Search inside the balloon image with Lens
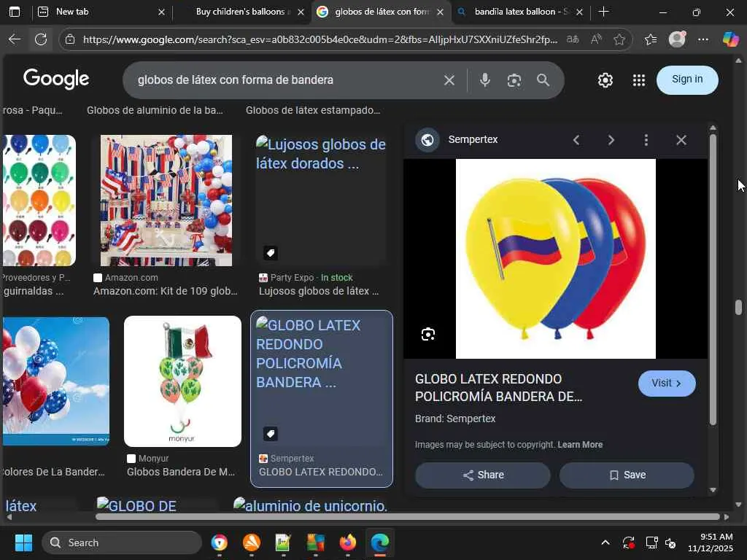747x560 pixels. pos(427,334)
